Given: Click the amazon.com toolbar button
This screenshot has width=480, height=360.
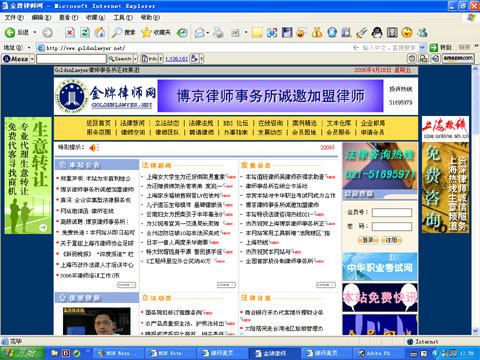Looking at the screenshot, I should tap(458, 58).
